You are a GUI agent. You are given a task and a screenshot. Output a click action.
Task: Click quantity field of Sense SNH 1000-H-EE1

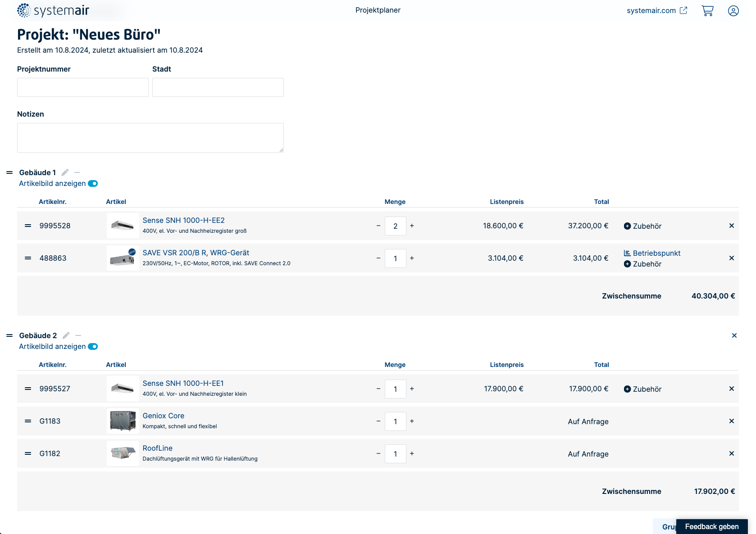click(396, 389)
